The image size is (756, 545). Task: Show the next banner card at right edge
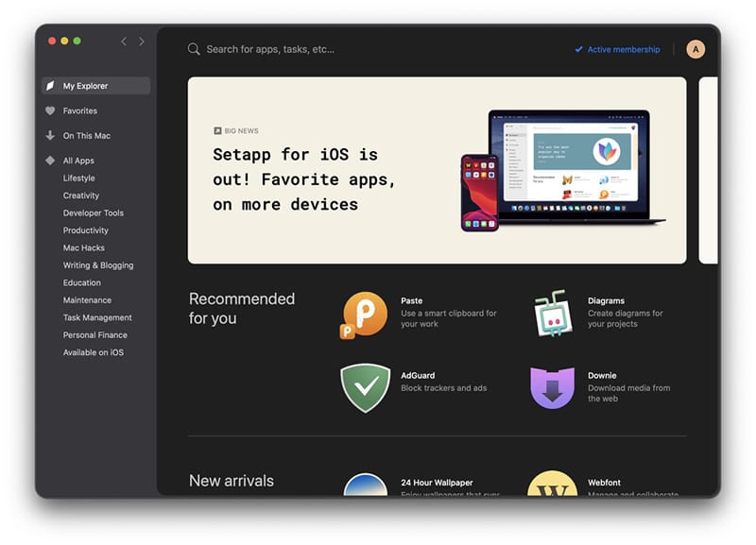pyautogui.click(x=708, y=170)
